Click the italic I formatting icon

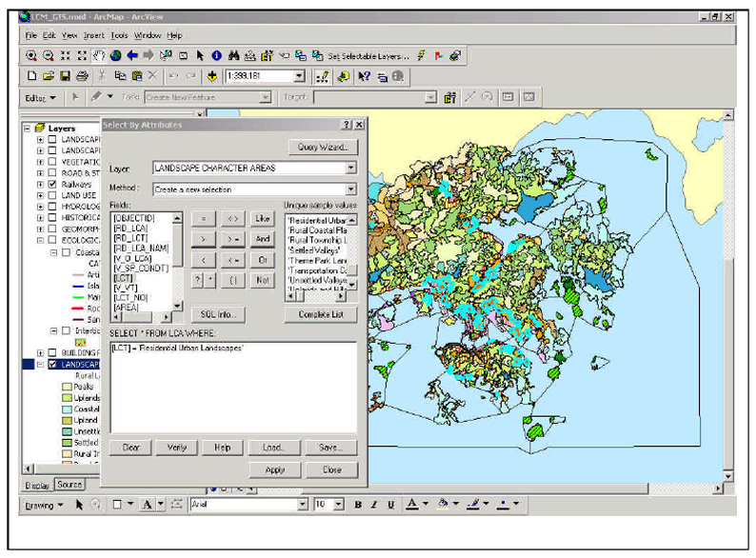point(374,505)
